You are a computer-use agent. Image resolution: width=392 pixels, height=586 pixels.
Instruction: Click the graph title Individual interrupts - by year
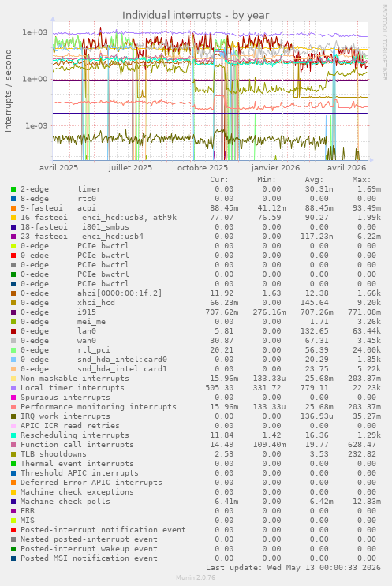196,15
